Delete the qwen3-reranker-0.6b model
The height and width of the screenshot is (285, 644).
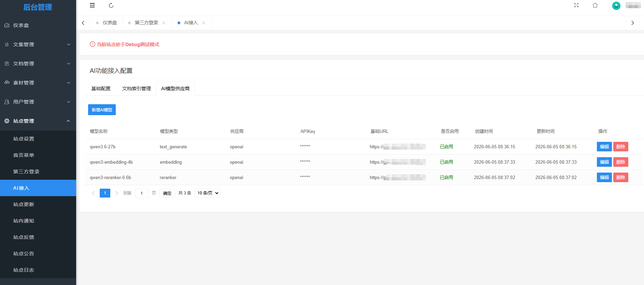pos(620,177)
